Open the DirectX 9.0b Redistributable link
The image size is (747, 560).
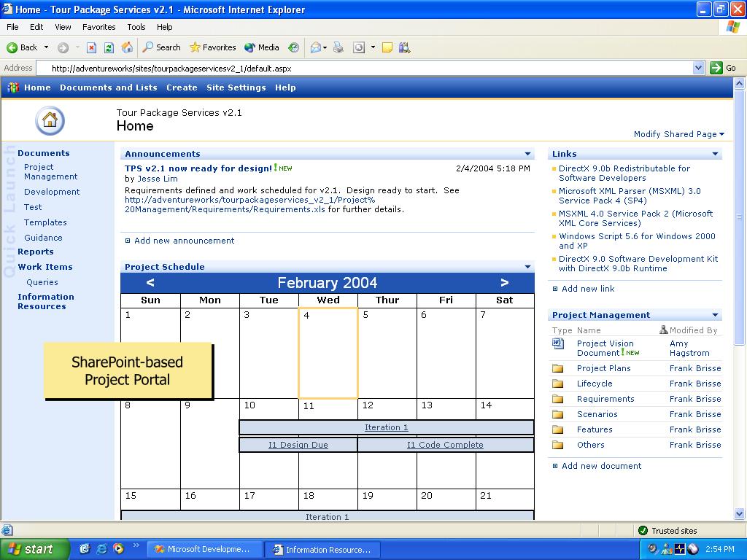click(624, 174)
